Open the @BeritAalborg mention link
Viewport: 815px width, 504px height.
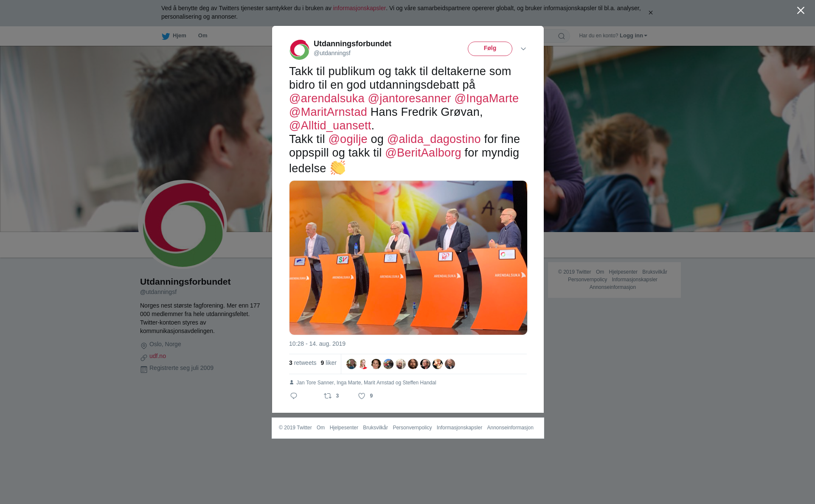click(x=423, y=153)
